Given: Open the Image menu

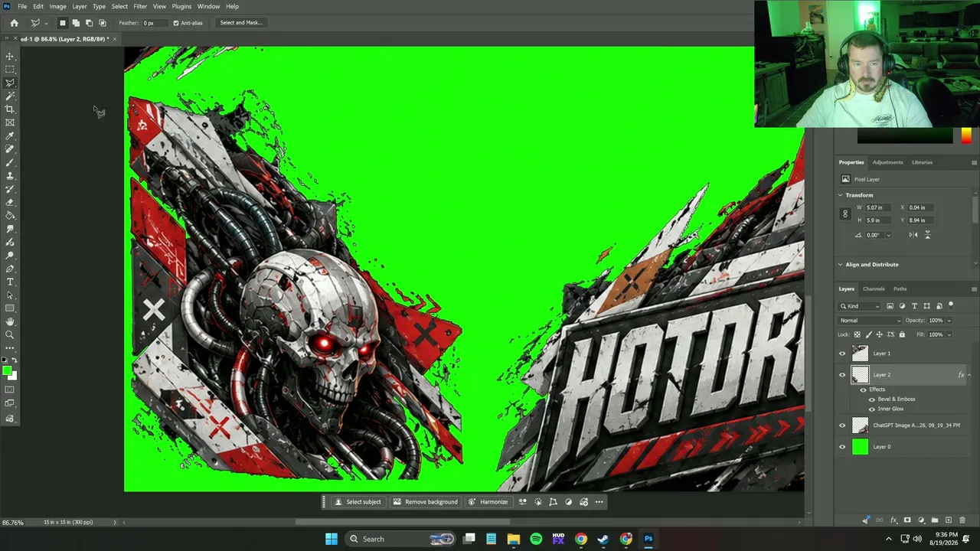Looking at the screenshot, I should click(57, 6).
